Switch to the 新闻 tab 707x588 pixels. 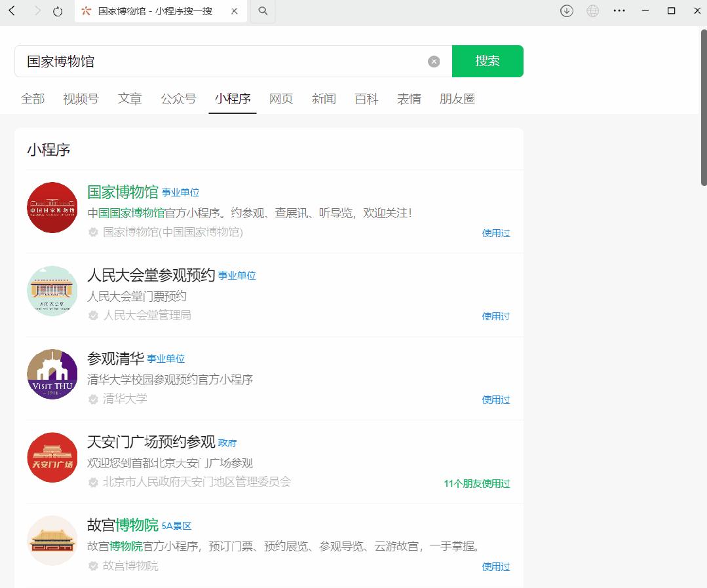[324, 99]
